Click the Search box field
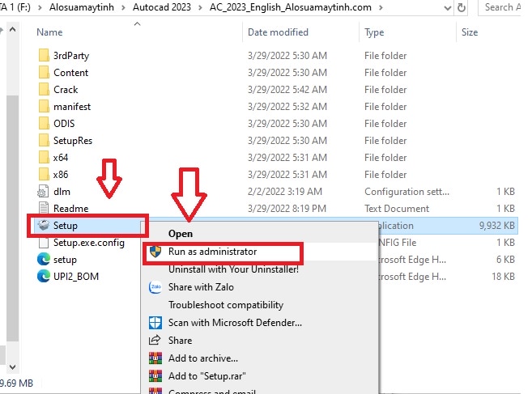The image size is (532, 394). [x=504, y=7]
